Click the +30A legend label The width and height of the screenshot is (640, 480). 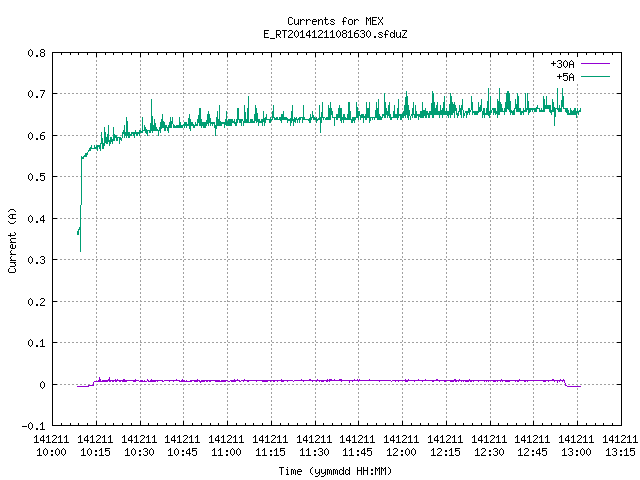pyautogui.click(x=562, y=64)
